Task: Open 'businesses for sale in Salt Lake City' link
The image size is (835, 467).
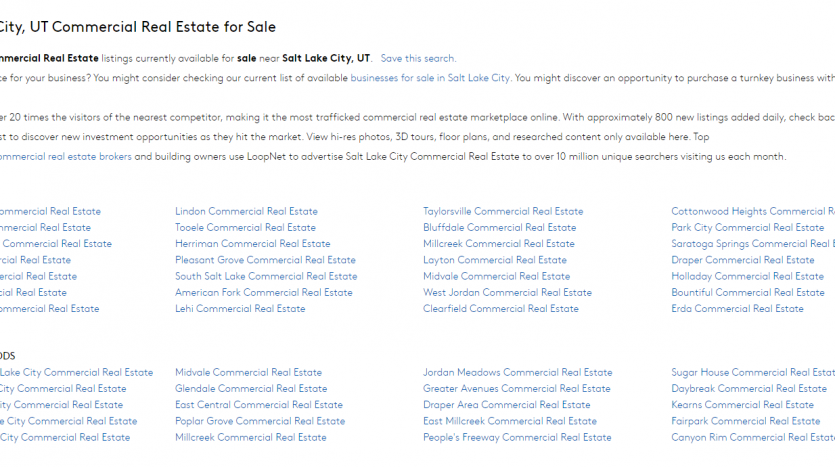Action: pos(431,78)
